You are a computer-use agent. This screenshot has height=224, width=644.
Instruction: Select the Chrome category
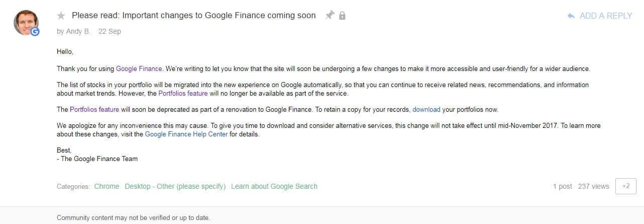(x=106, y=186)
